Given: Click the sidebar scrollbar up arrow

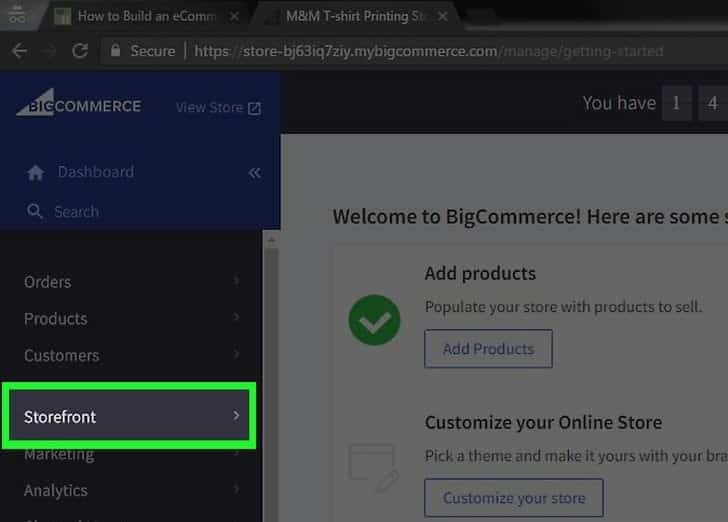Looking at the screenshot, I should pos(272,240).
